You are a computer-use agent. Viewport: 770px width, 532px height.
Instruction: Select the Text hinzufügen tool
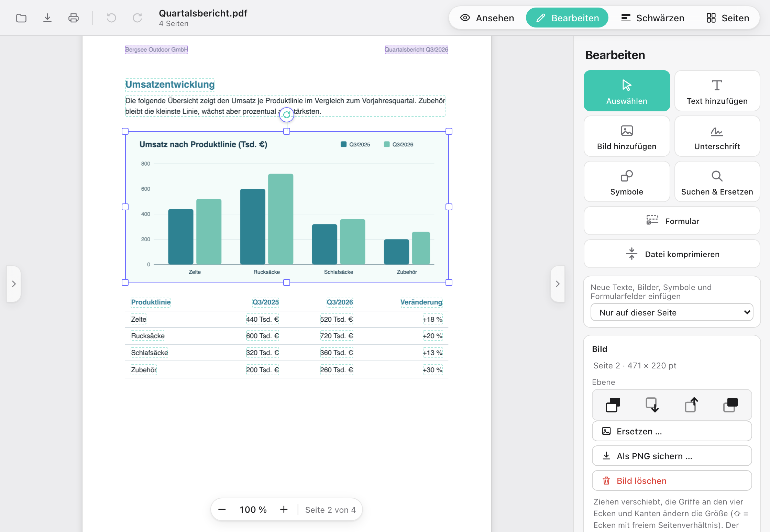coord(717,91)
